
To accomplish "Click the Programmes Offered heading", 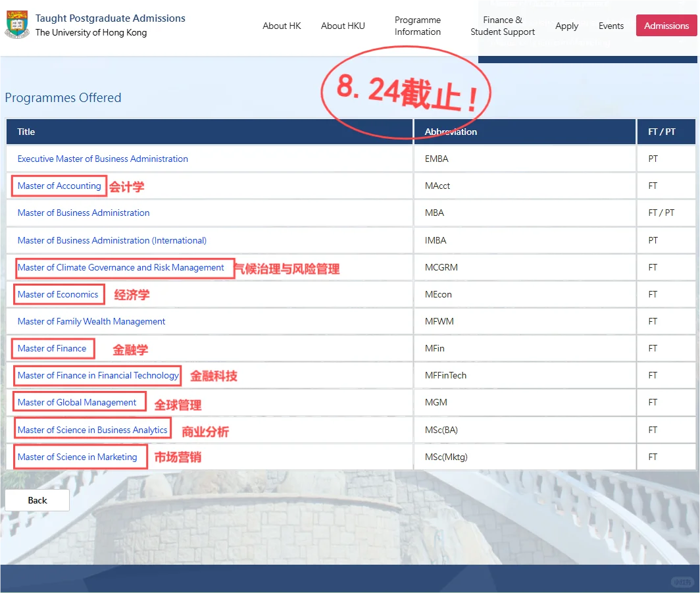I will 63,97.
